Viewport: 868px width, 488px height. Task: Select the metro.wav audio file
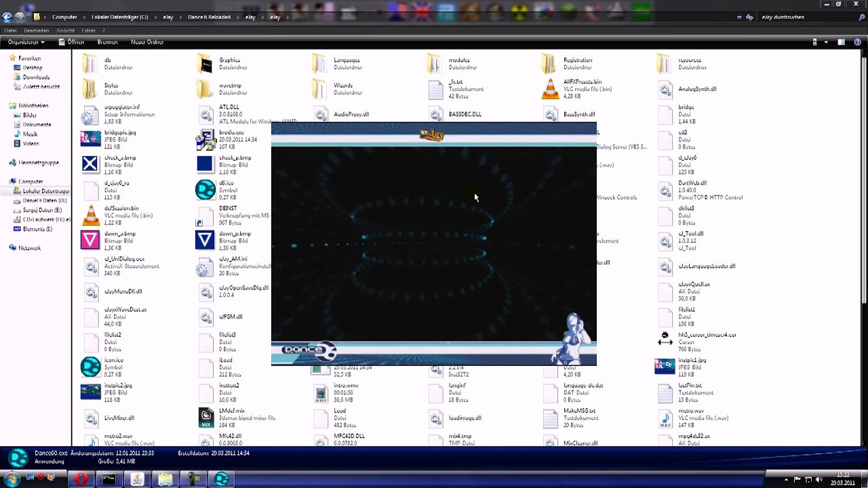(x=665, y=418)
